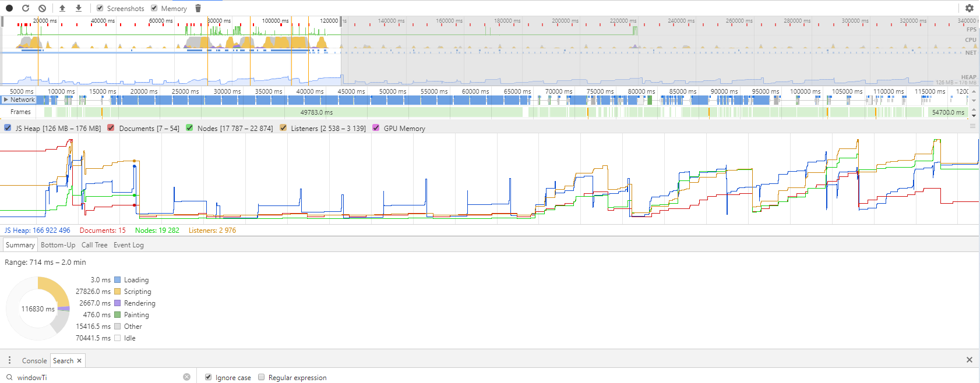Click the Documents: 15 readout
This screenshot has height=383, width=980.
point(103,230)
